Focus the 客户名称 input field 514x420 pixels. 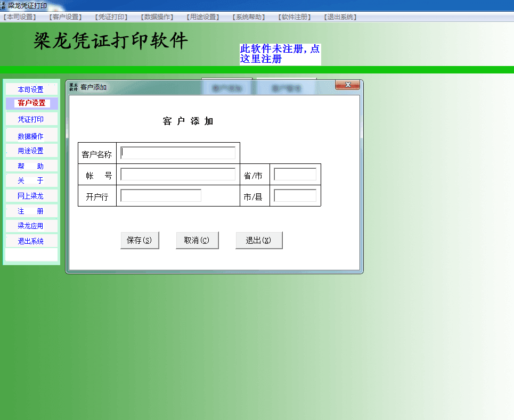(178, 153)
